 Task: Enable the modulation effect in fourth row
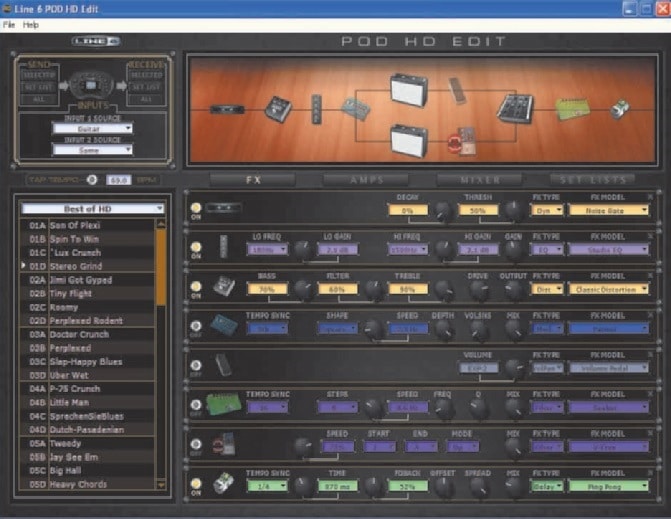tap(196, 326)
